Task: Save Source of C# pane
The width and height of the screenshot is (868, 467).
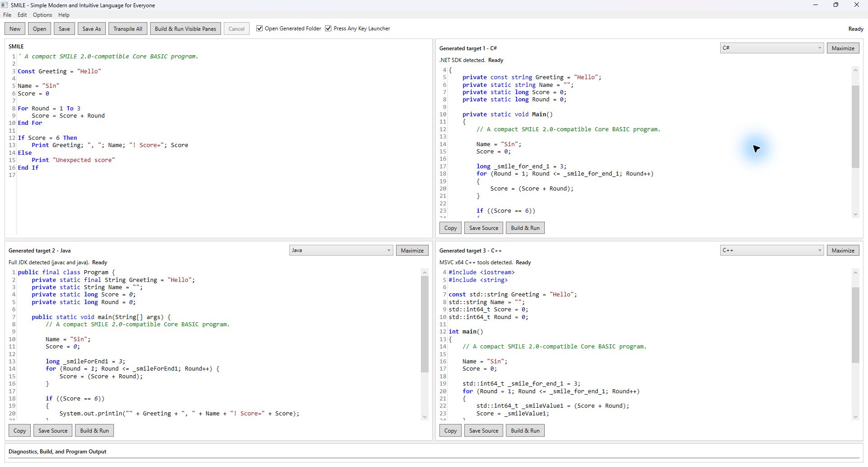Action: point(484,228)
